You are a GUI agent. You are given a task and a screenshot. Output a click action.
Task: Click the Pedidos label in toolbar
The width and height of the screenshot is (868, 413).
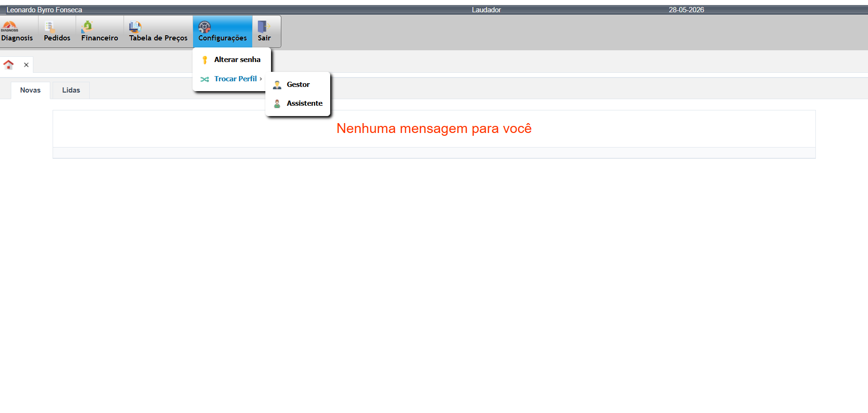pos(57,38)
